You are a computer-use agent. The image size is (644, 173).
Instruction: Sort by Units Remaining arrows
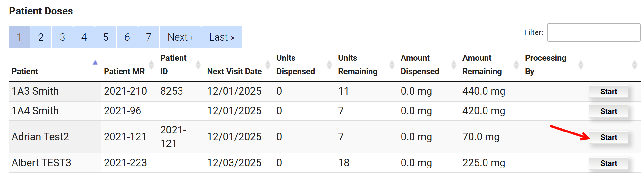(392, 65)
